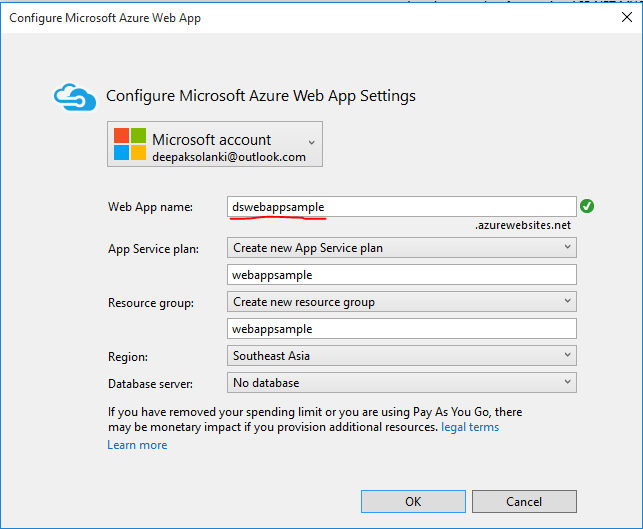Click the Configure Microsoft Azure Web App Settings heading
The height and width of the screenshot is (529, 643).
[261, 96]
